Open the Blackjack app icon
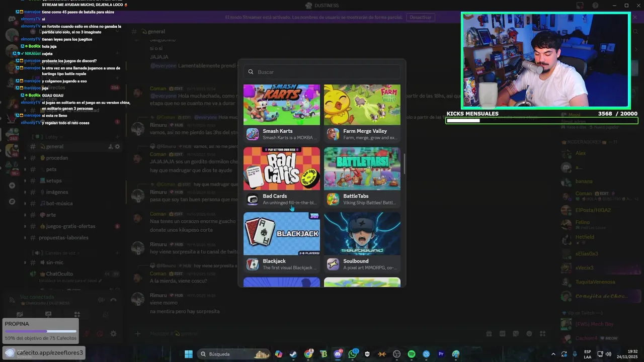Screen dimensions: 644x362 point(252,264)
